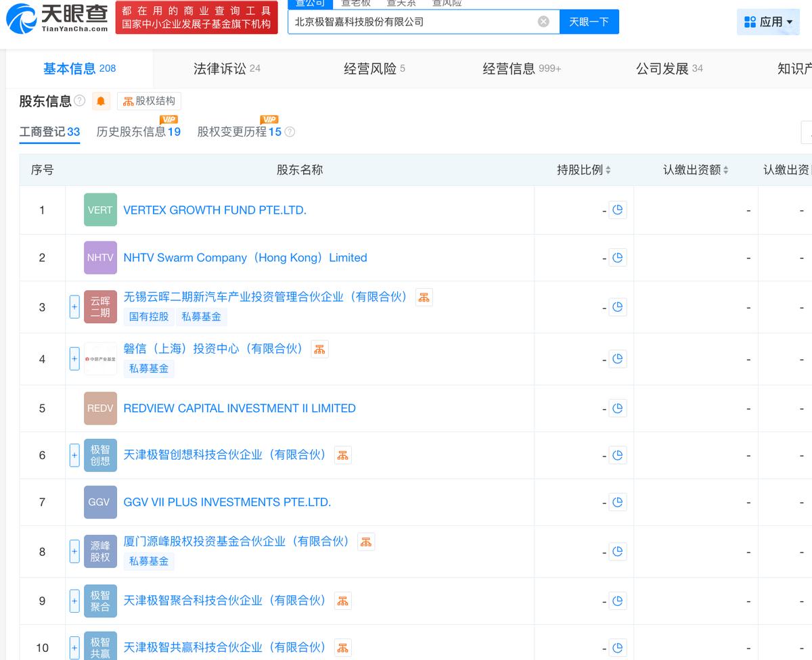Expand row 9 天津极智聚合 with plus button
The width and height of the screenshot is (812, 660).
(74, 600)
